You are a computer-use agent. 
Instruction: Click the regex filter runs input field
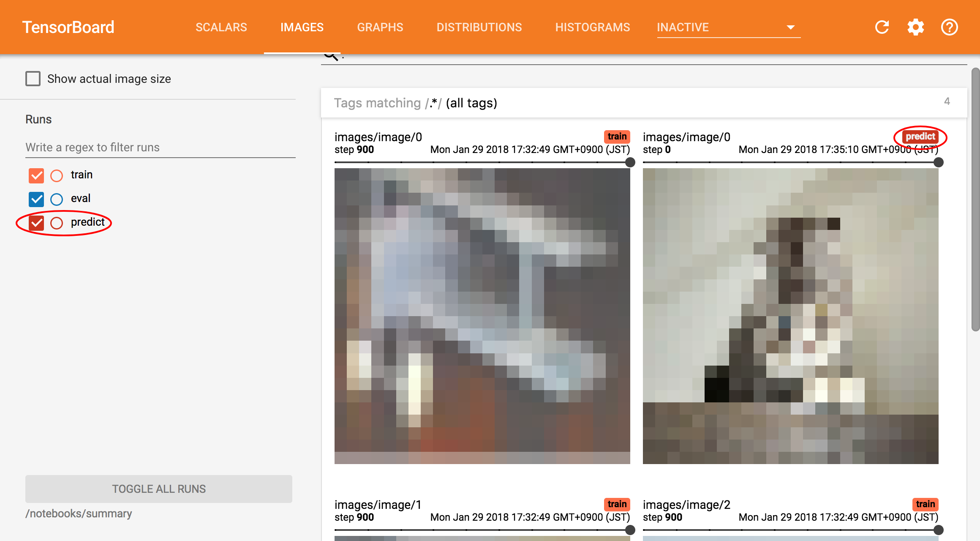[160, 148]
